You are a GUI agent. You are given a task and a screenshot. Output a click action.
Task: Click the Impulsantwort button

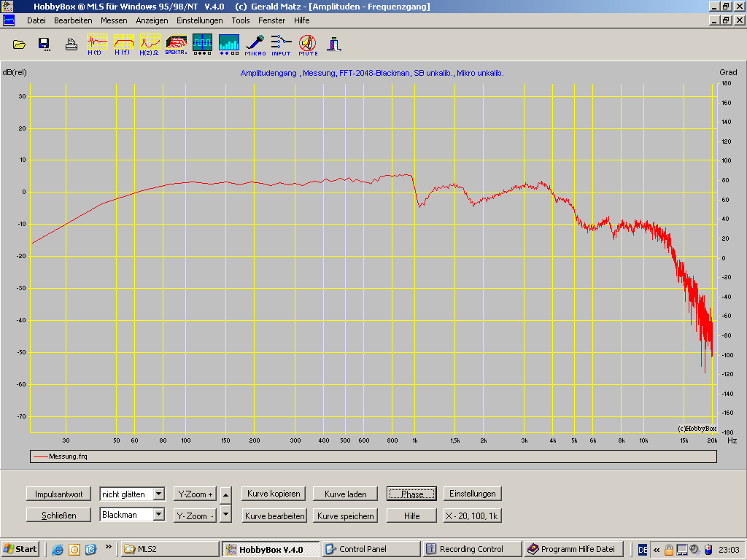point(58,494)
